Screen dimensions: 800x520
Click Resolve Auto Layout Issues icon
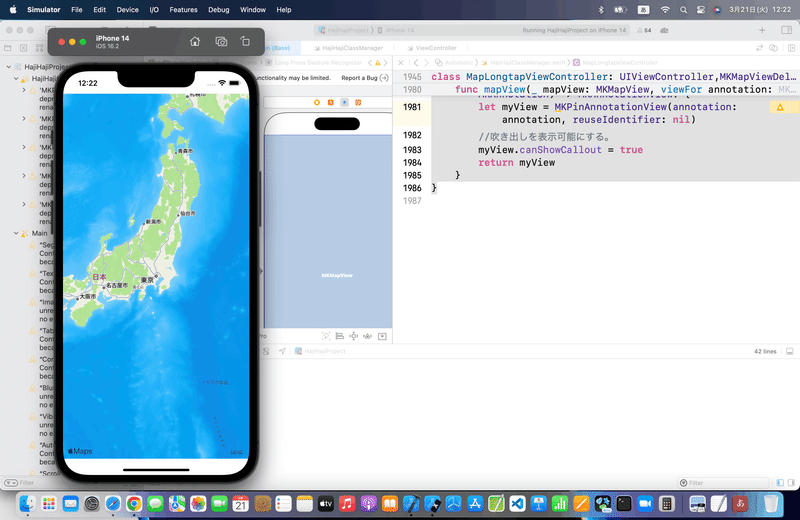(367, 336)
